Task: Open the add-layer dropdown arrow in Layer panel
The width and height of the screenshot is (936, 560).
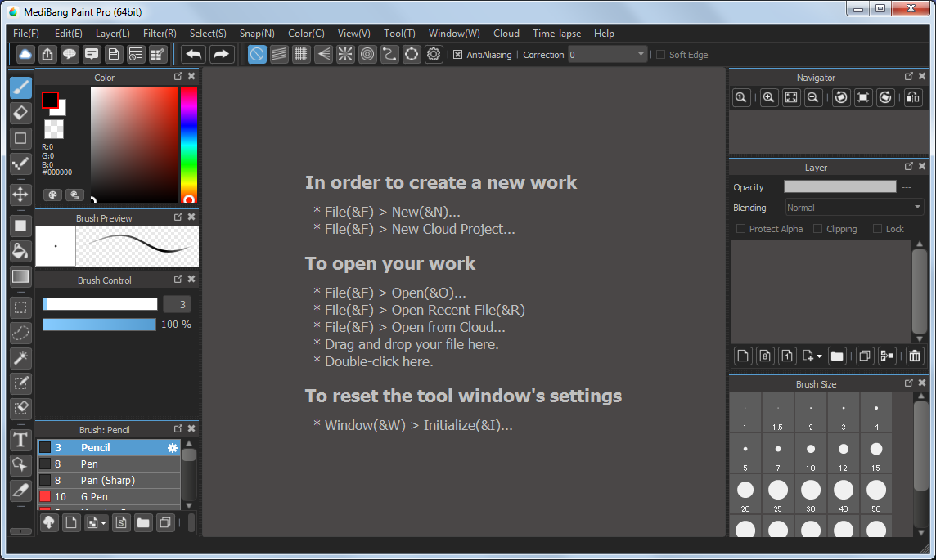Action: pyautogui.click(x=818, y=356)
